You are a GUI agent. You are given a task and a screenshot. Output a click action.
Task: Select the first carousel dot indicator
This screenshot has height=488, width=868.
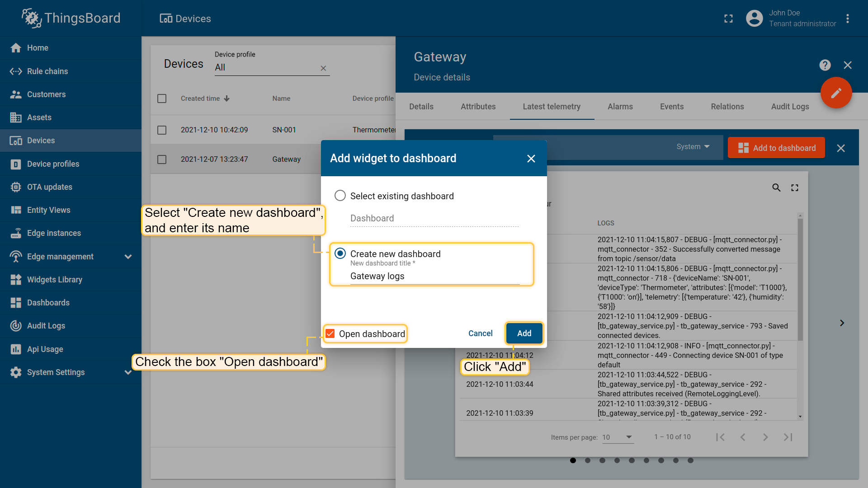[x=573, y=460]
